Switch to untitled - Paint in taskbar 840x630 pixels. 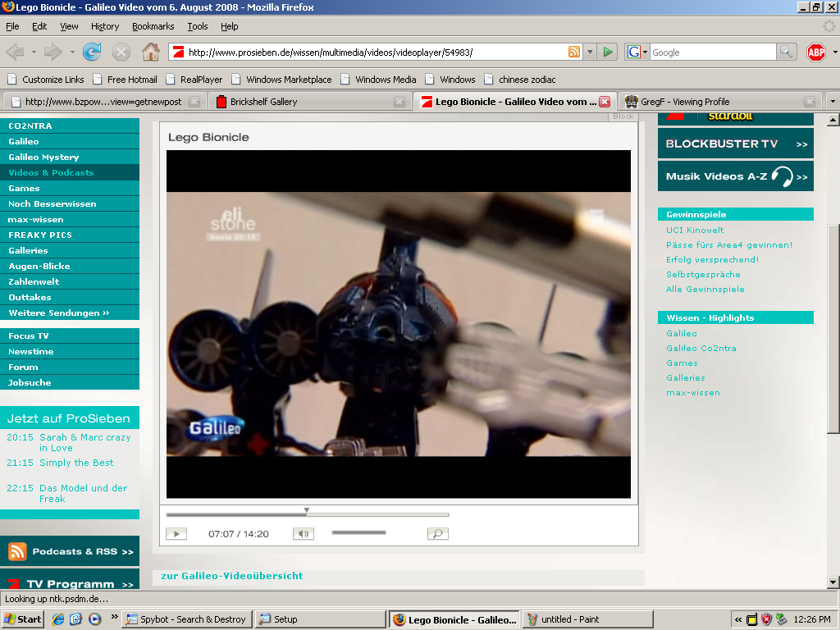click(x=587, y=619)
